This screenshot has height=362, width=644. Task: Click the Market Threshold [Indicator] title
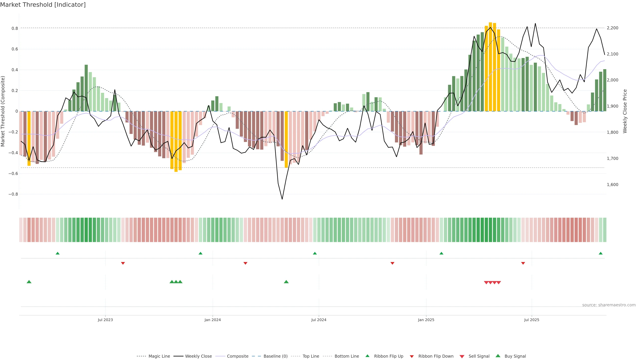(43, 5)
